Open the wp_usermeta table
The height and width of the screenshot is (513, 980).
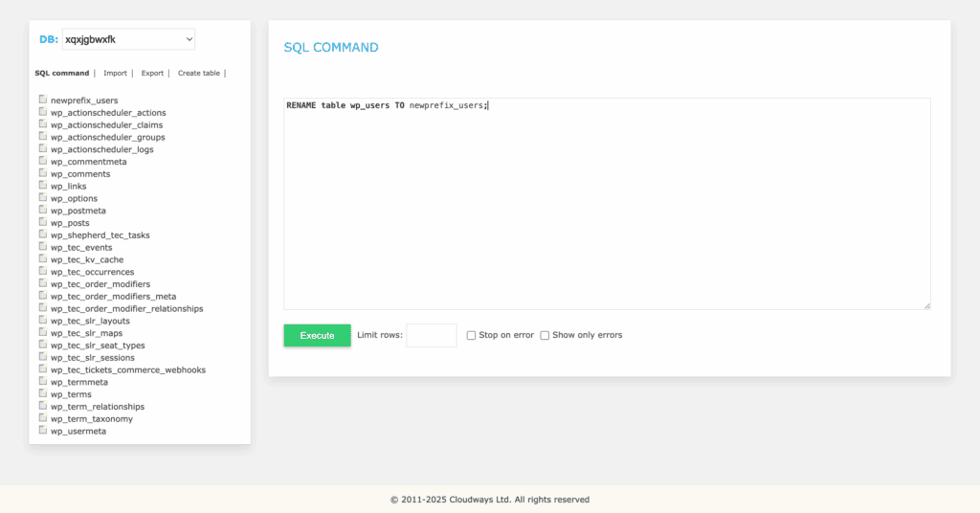click(78, 431)
